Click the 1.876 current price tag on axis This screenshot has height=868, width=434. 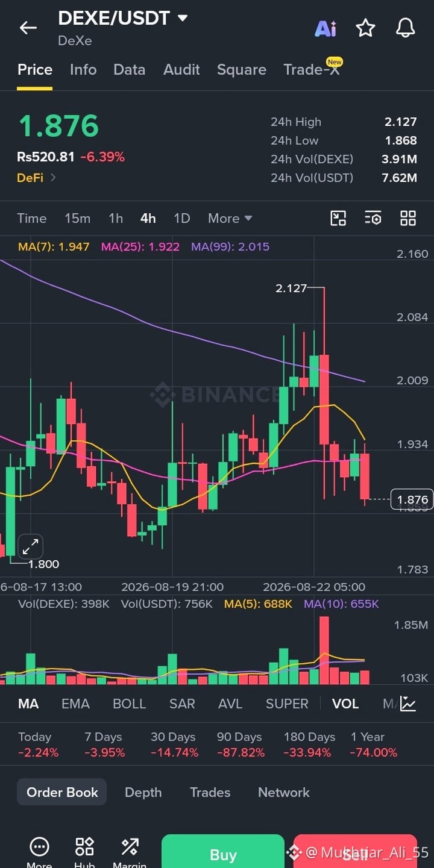point(412,499)
